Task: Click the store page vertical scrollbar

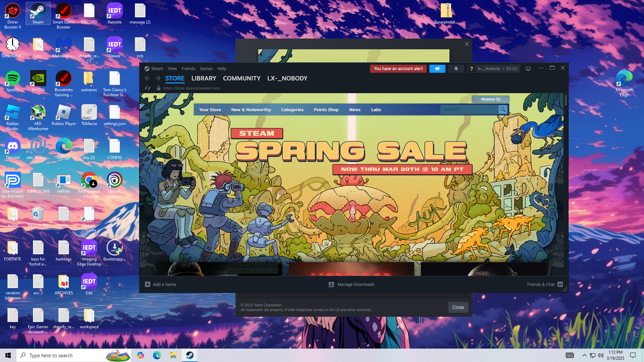Action: pyautogui.click(x=566, y=101)
